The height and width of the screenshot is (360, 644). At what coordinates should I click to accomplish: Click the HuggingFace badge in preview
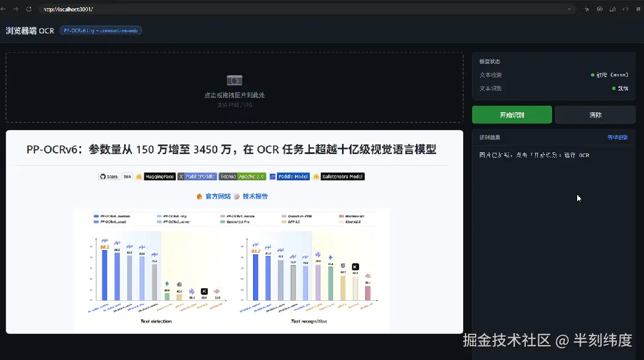[155, 176]
